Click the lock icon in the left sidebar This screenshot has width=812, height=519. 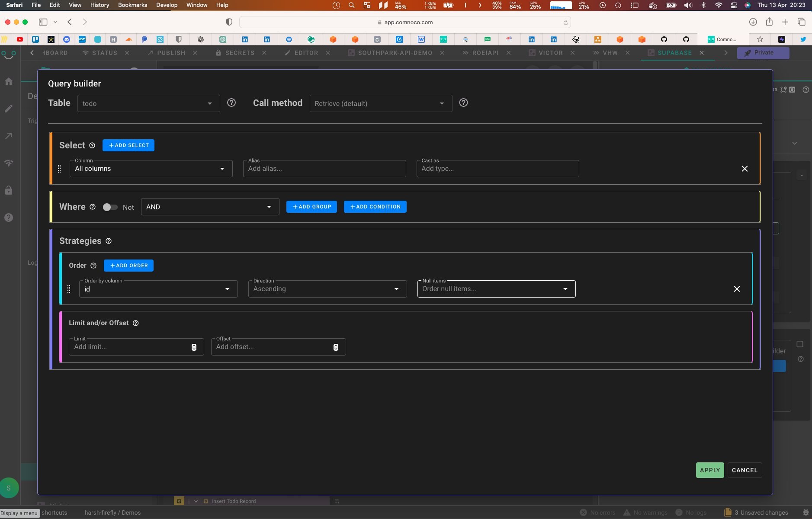[x=9, y=190]
